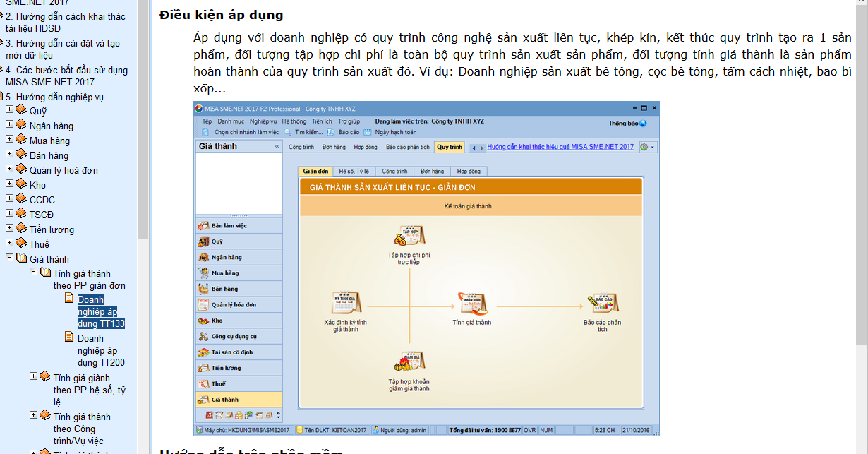Collapse Giá thành panel with double chevron

(277, 146)
